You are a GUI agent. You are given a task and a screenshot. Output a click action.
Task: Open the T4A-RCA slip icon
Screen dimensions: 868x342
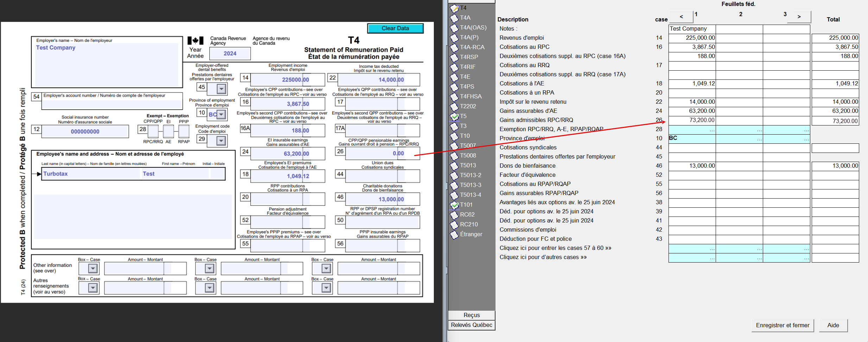point(455,47)
